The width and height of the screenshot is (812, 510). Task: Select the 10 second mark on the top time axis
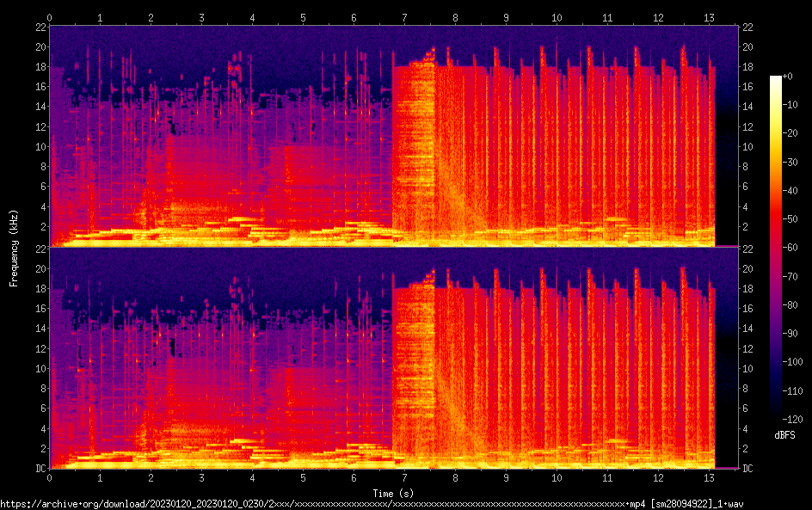[x=557, y=17]
